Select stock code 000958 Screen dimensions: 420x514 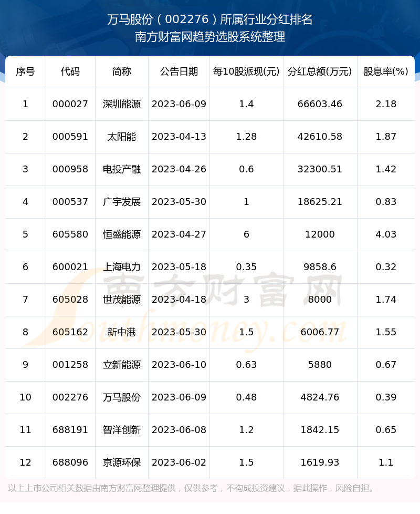tap(70, 169)
